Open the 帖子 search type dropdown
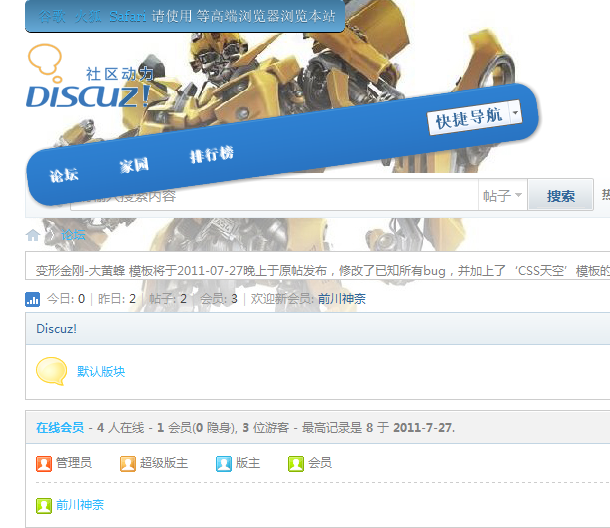 click(x=502, y=195)
